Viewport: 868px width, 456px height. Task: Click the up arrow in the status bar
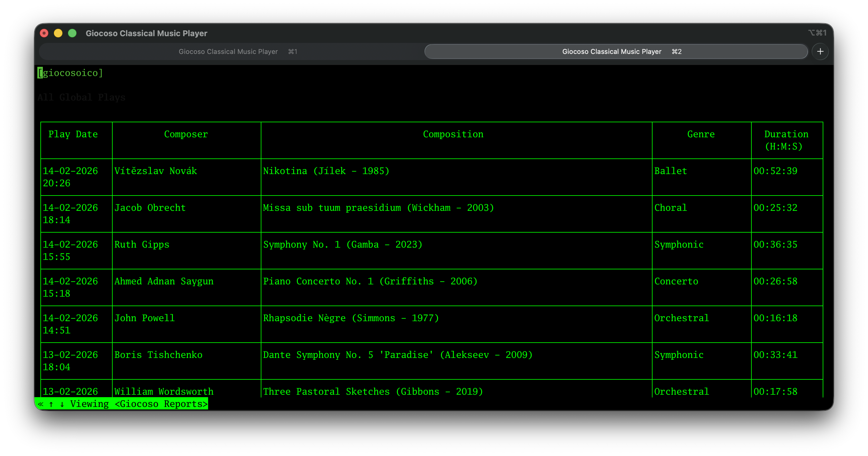(51, 404)
